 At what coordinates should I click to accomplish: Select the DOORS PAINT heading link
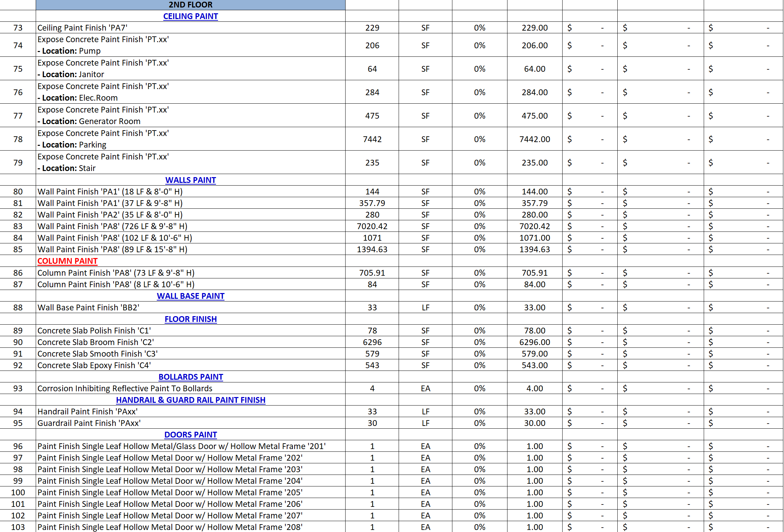click(x=190, y=435)
